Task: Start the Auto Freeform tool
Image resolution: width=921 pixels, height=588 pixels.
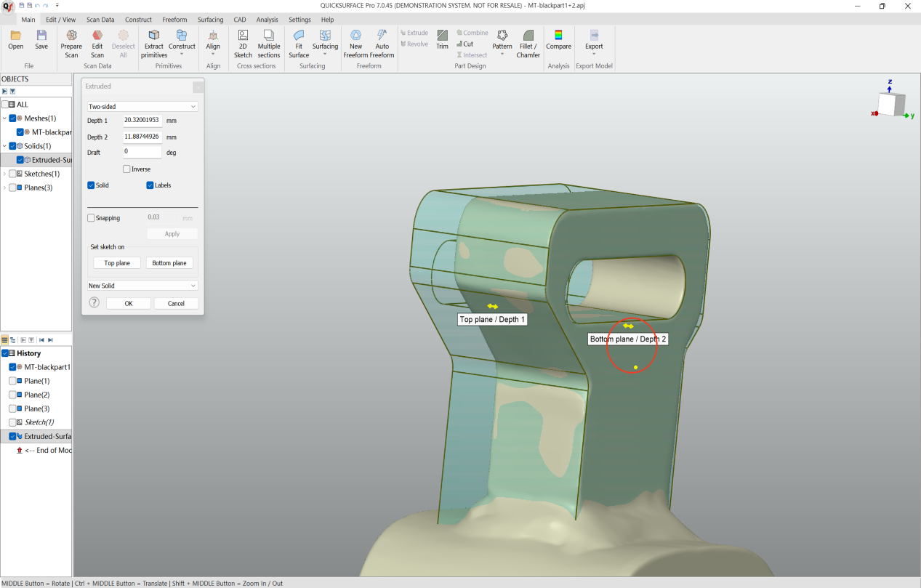Action: 382,42
